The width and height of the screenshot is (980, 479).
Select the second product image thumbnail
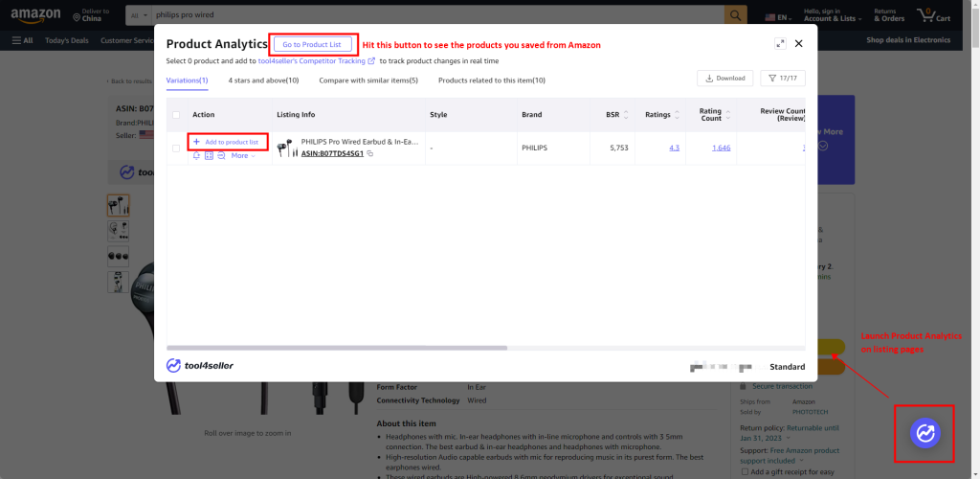(x=118, y=231)
